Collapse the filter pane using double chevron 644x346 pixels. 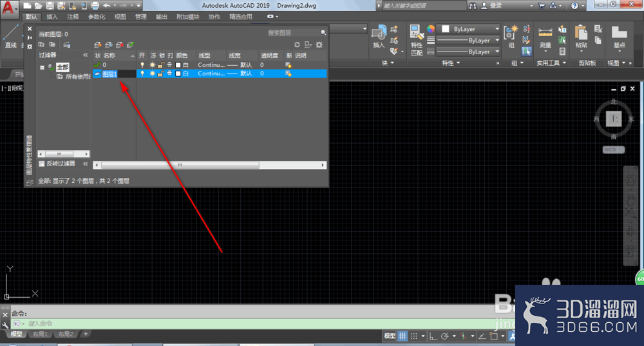pyautogui.click(x=86, y=55)
